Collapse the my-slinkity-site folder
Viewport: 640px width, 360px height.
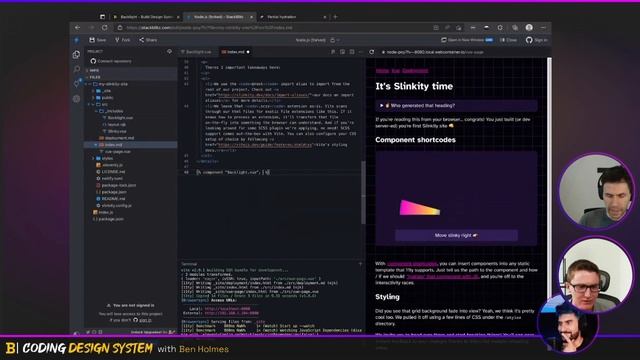pos(109,84)
